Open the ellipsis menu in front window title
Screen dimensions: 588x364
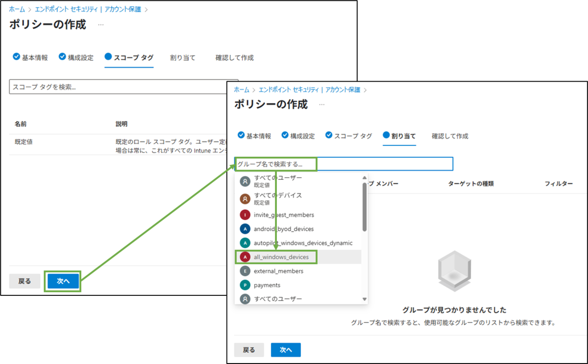(322, 104)
